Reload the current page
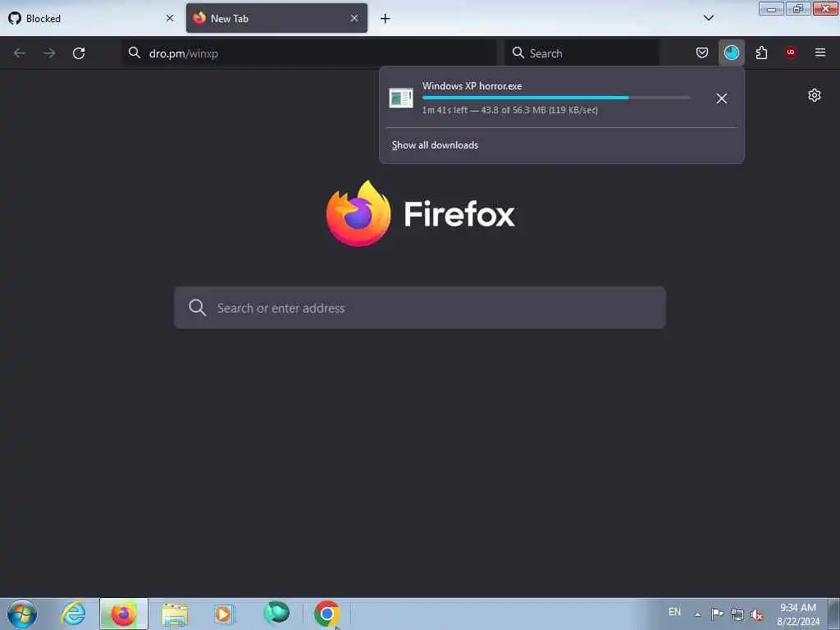840x630 pixels. pyautogui.click(x=79, y=53)
